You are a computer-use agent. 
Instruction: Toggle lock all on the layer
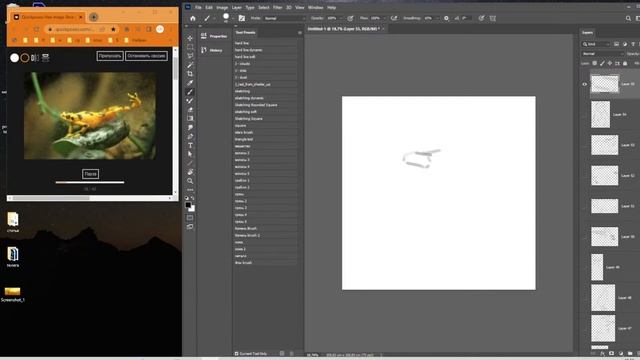(x=625, y=63)
